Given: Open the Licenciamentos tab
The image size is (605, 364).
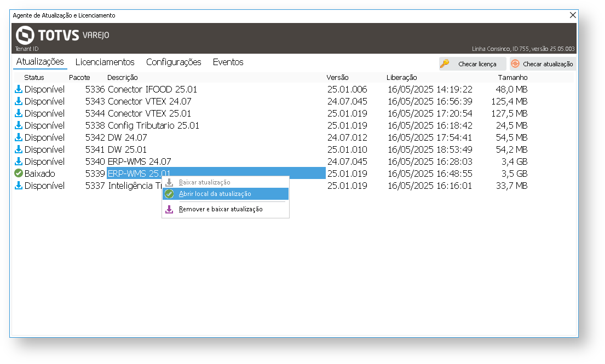Looking at the screenshot, I should tap(105, 62).
